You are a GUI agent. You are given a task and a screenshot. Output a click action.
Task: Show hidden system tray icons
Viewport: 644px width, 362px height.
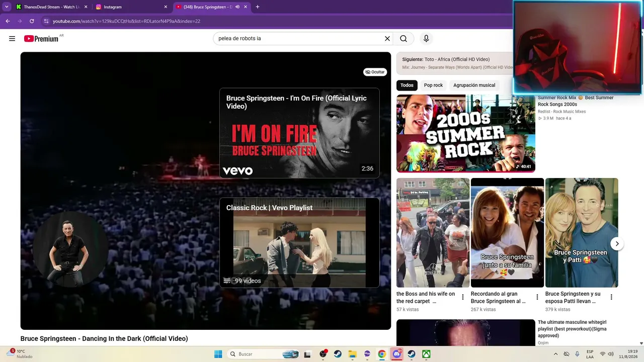pyautogui.click(x=555, y=354)
